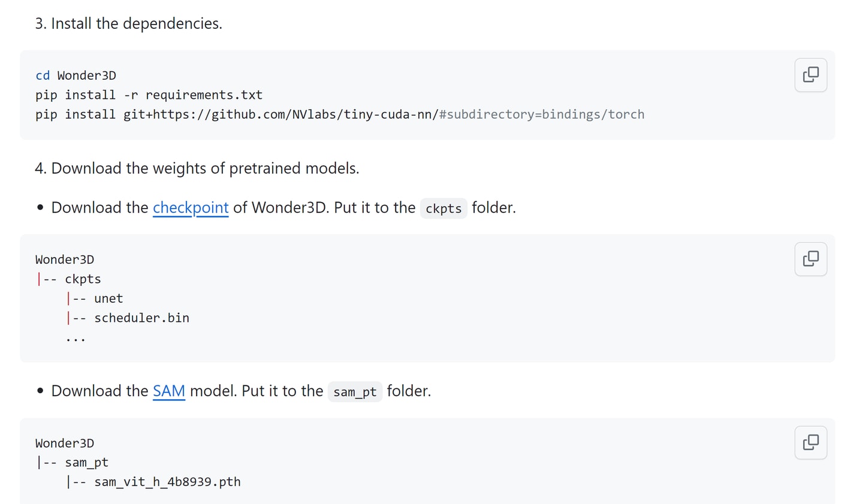Click the inline 'sam_pt' code label
Viewport: 863px width, 504px height.
coord(355,392)
